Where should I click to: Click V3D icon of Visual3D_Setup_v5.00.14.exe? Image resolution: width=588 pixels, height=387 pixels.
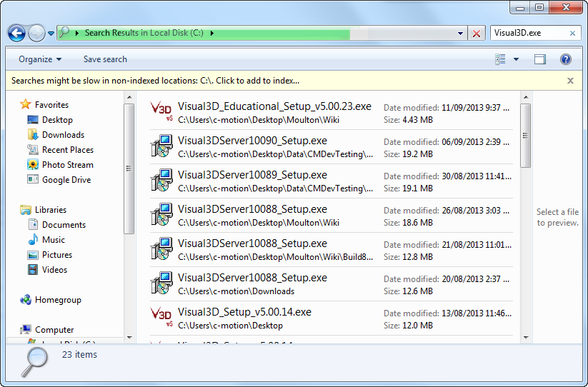161,317
